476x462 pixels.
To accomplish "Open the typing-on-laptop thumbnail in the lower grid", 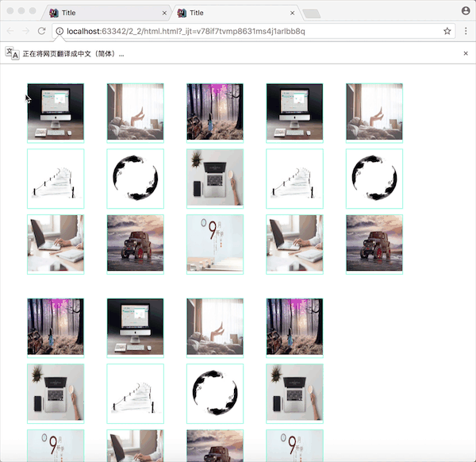I will [x=135, y=445].
